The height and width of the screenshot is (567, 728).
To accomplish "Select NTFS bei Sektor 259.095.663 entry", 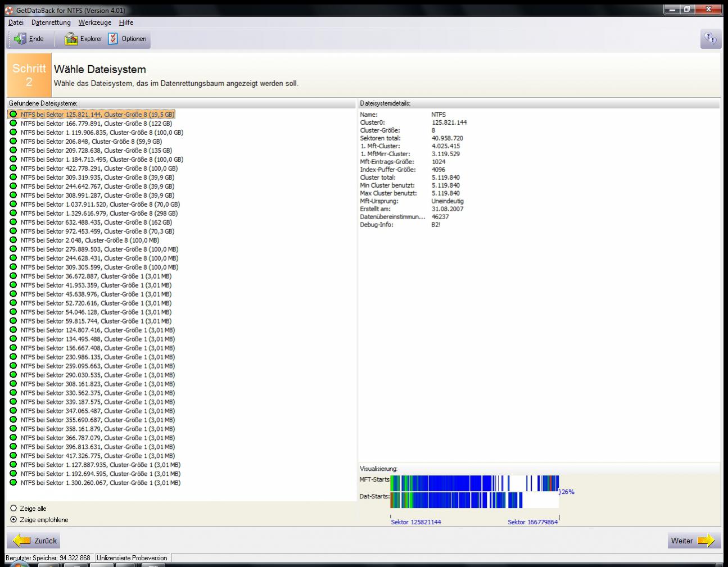I will pyautogui.click(x=92, y=366).
